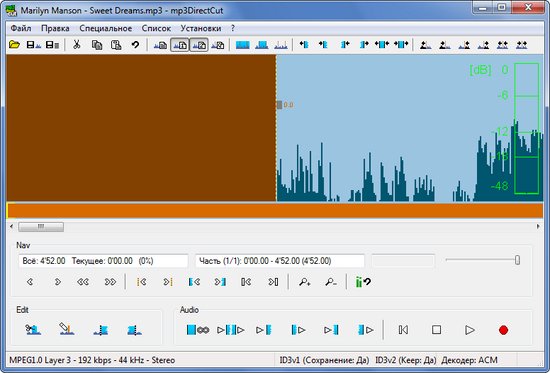The image size is (550, 373).
Task: Stop playback with the square button
Action: coord(436,330)
